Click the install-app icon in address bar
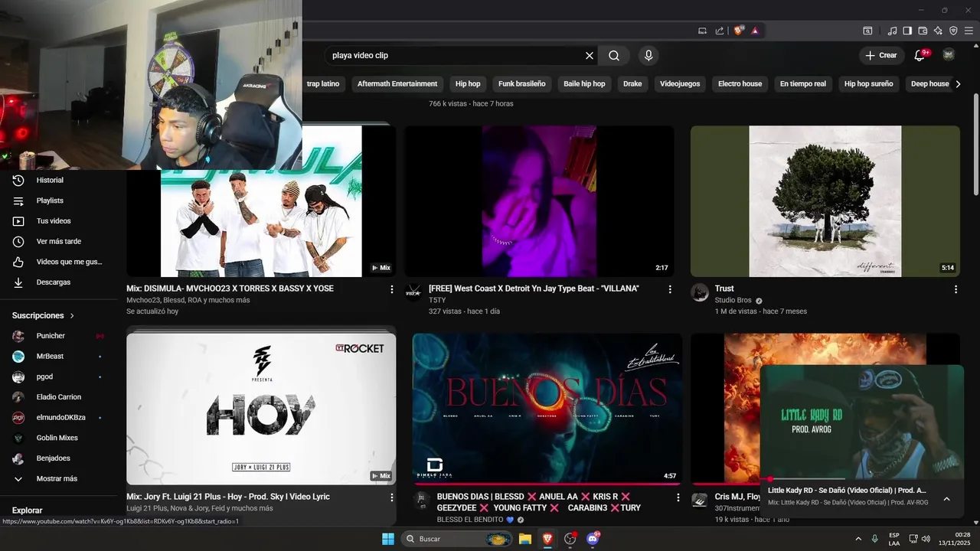Image resolution: width=980 pixels, height=551 pixels. pos(703,31)
